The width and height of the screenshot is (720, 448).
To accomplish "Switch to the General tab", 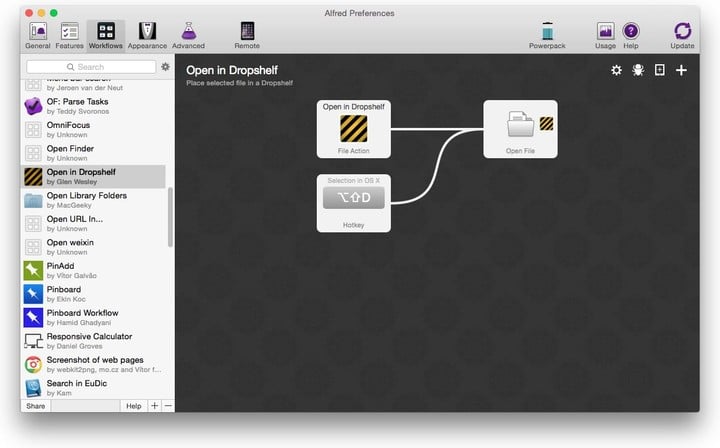I will coord(38,34).
